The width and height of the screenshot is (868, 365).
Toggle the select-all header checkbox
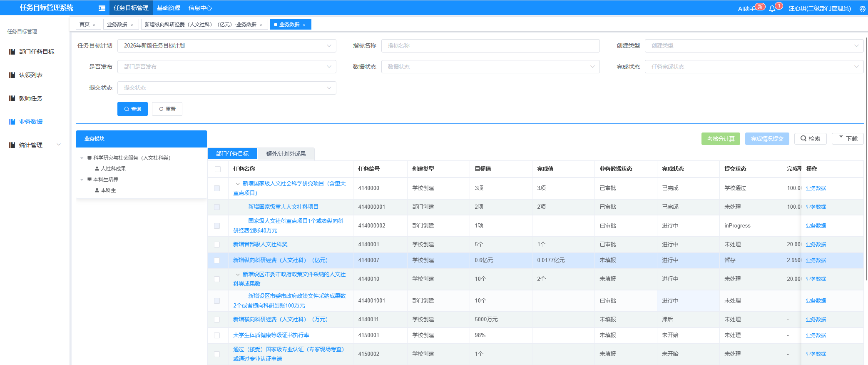click(218, 169)
